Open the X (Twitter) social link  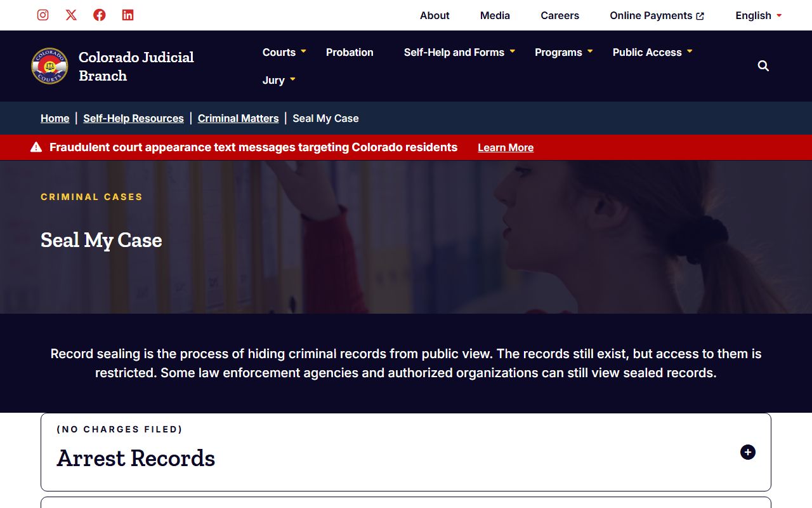click(71, 15)
